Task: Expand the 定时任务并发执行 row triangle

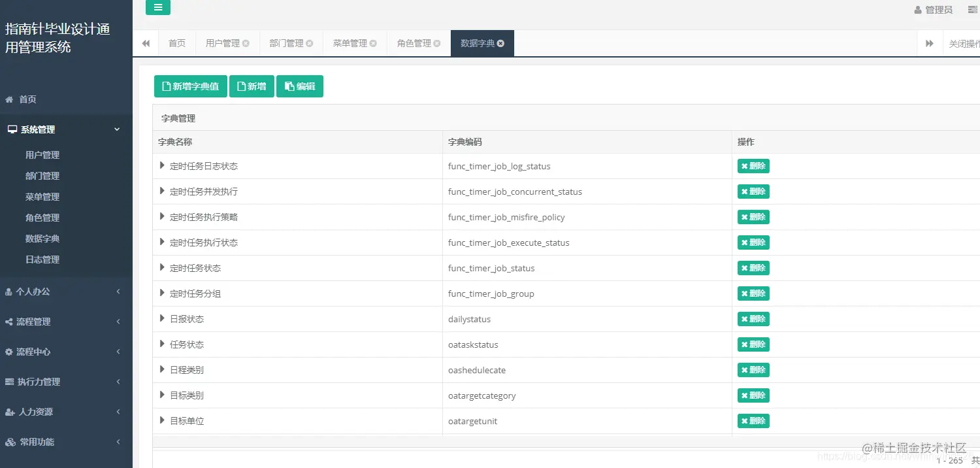Action: (x=162, y=191)
